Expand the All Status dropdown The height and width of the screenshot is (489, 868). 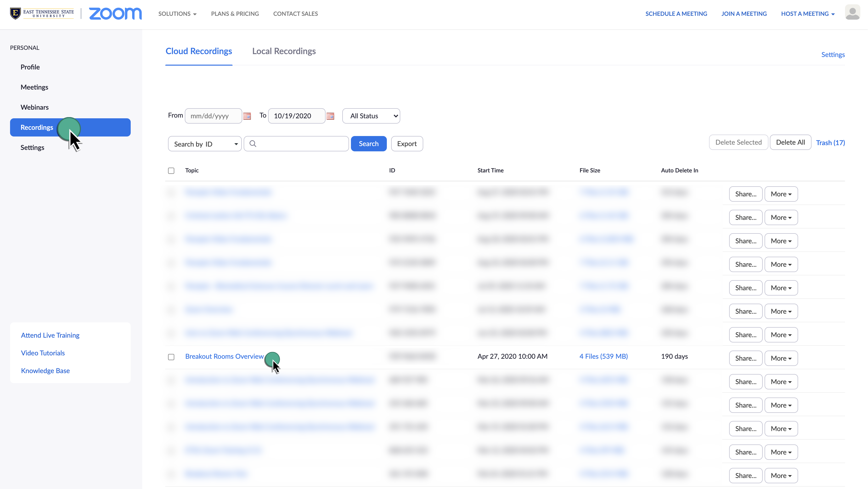371,116
